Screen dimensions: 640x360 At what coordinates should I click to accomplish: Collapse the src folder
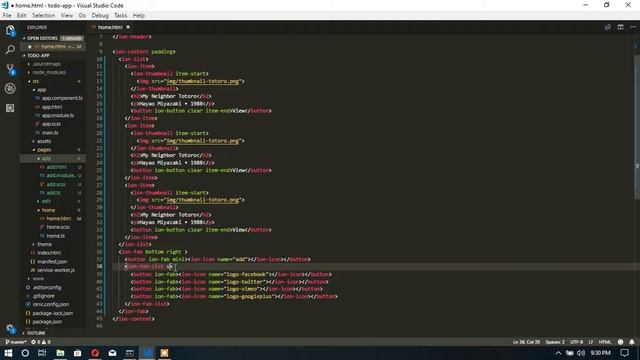coord(36,81)
